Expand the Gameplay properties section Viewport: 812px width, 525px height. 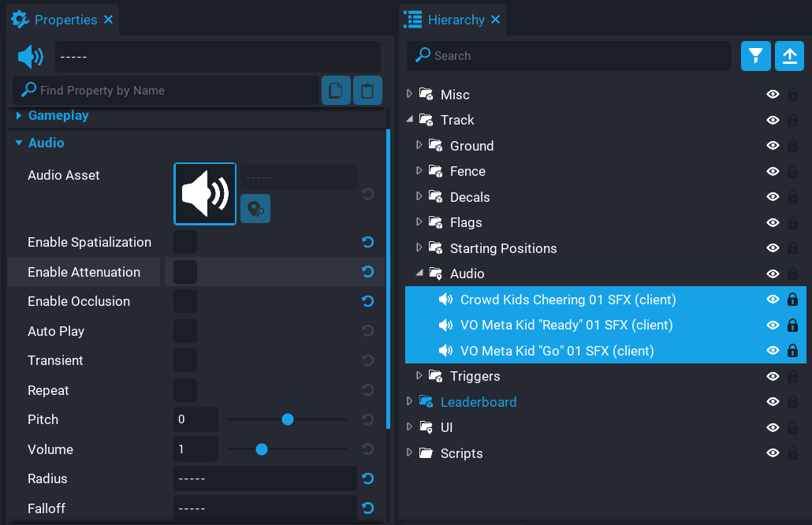point(19,116)
